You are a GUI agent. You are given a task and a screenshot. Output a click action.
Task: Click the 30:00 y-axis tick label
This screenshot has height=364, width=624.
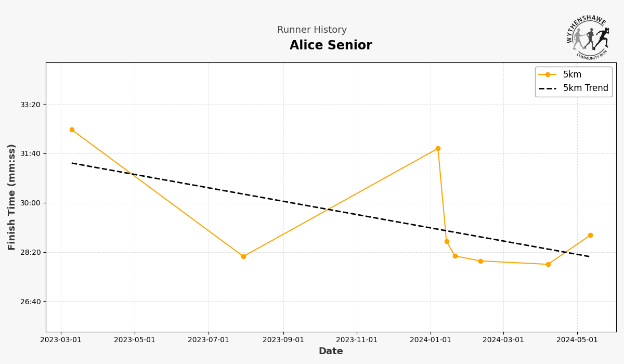30,203
